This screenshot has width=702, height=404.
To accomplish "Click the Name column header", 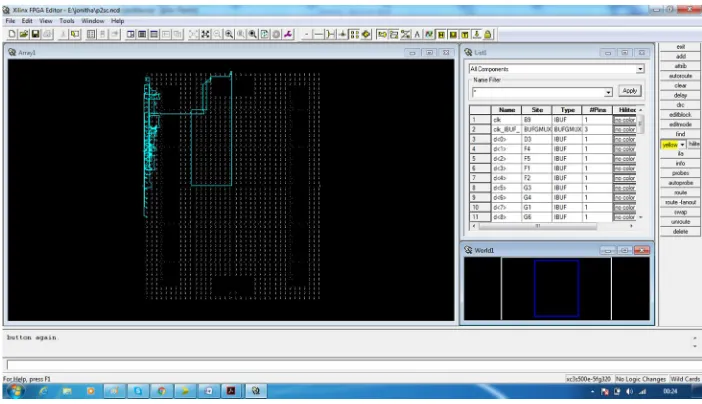I will click(x=507, y=110).
